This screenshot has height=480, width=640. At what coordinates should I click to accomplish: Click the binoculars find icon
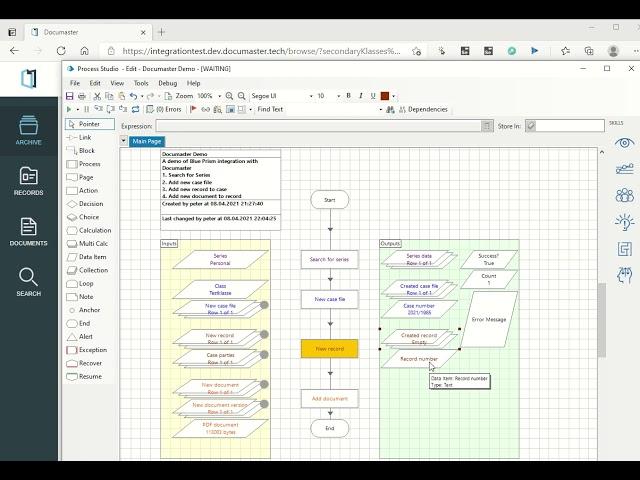tap(390, 109)
